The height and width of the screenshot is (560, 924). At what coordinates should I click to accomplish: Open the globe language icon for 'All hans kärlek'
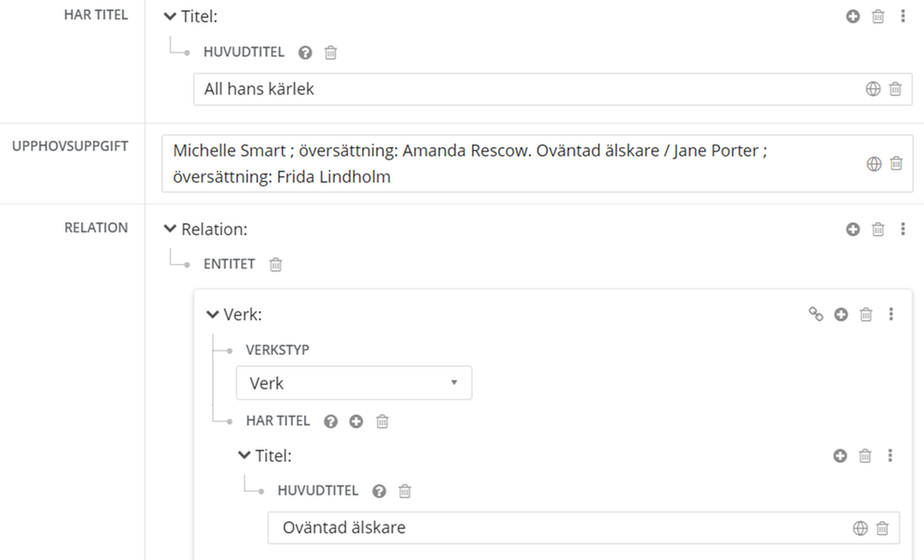(873, 89)
